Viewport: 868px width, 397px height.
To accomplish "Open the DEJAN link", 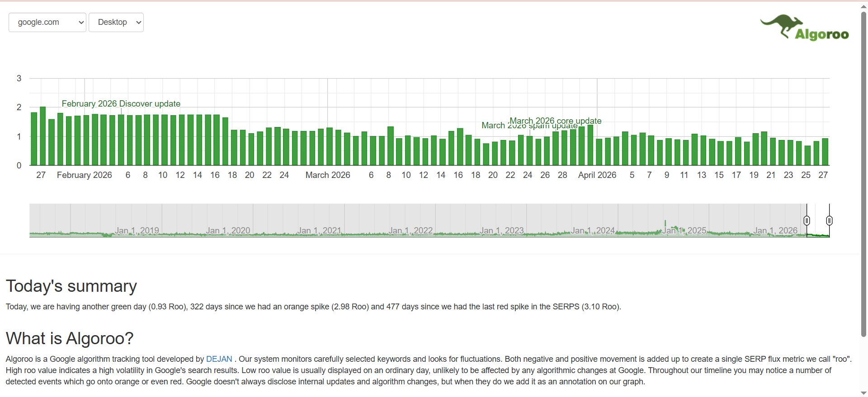I will click(x=219, y=359).
